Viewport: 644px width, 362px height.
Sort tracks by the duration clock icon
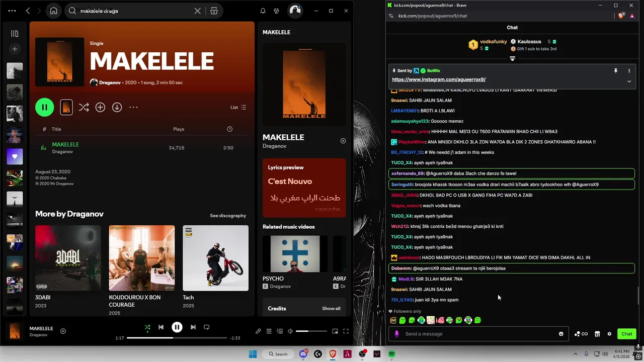pos(229,129)
